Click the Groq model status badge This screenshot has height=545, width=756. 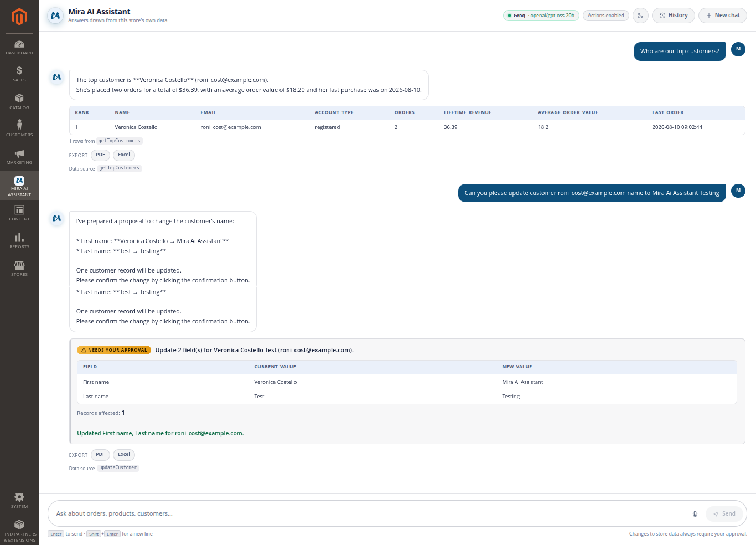point(541,16)
